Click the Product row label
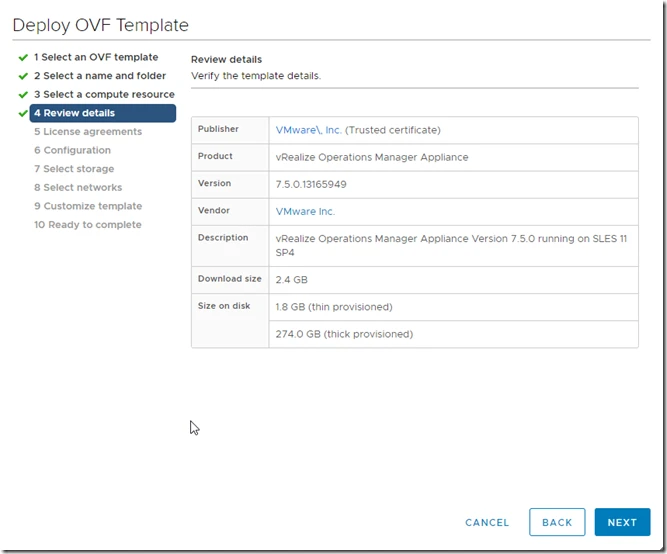Screen dimensions: 667x554 click(215, 156)
